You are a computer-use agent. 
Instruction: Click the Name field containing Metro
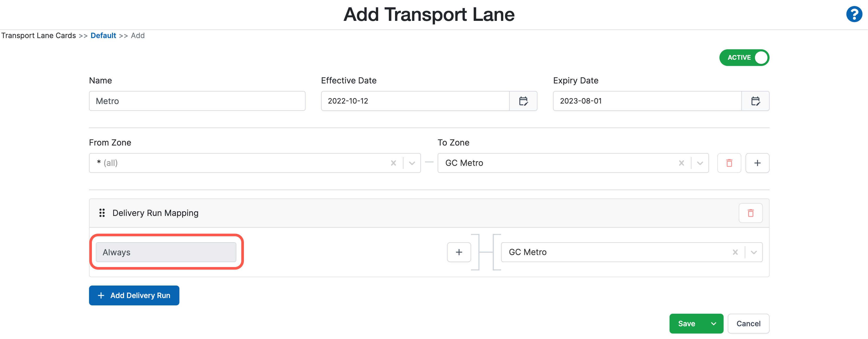[197, 101]
